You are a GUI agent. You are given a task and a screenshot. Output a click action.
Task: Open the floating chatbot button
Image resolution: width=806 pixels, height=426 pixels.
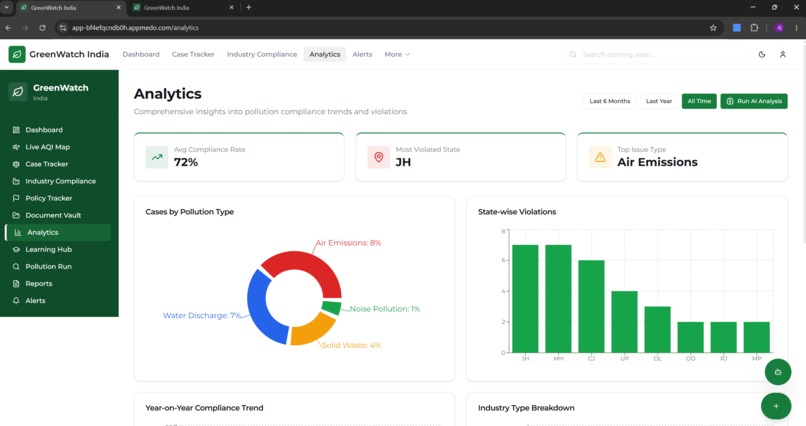777,372
